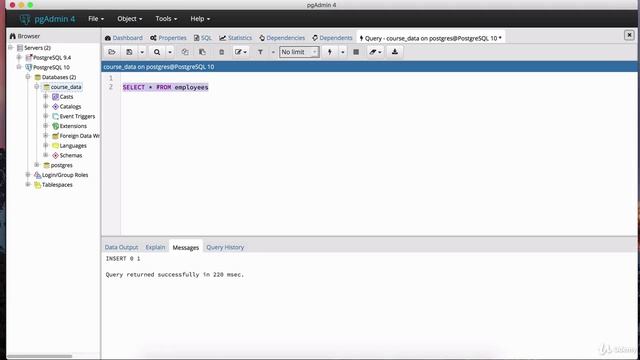Select the Extensions icon in tree
Viewport: 640px width, 360px height.
point(55,126)
